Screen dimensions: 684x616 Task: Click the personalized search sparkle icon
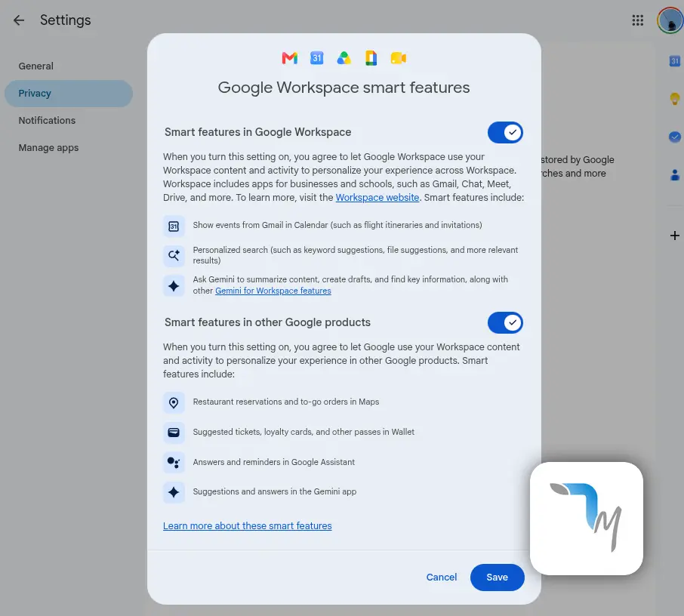pos(174,255)
